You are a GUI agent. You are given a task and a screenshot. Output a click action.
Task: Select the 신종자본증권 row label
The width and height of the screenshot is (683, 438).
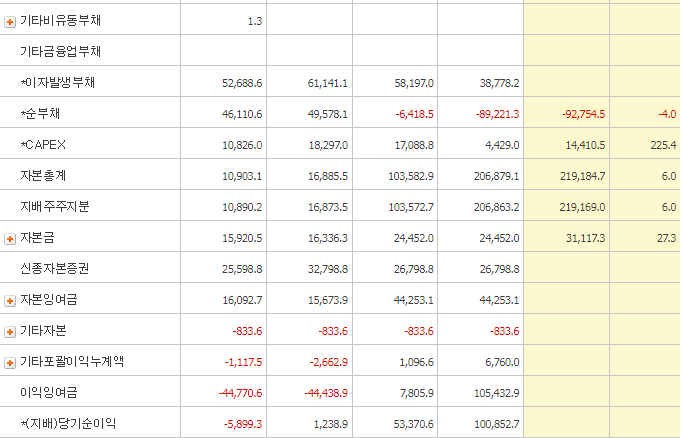click(54, 268)
